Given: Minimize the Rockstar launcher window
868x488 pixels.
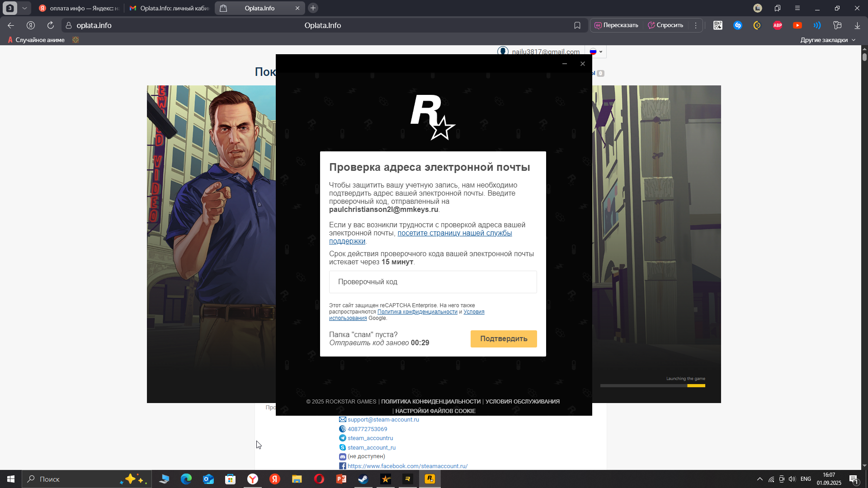Looking at the screenshot, I should (x=564, y=64).
